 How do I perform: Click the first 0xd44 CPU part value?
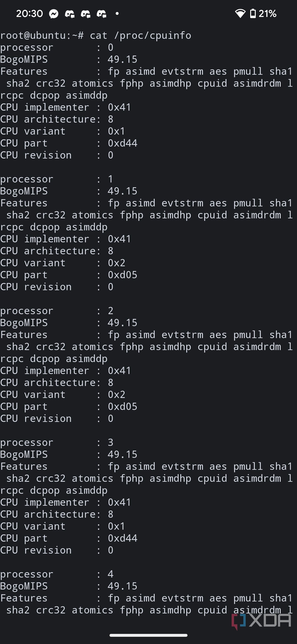pyautogui.click(x=122, y=143)
